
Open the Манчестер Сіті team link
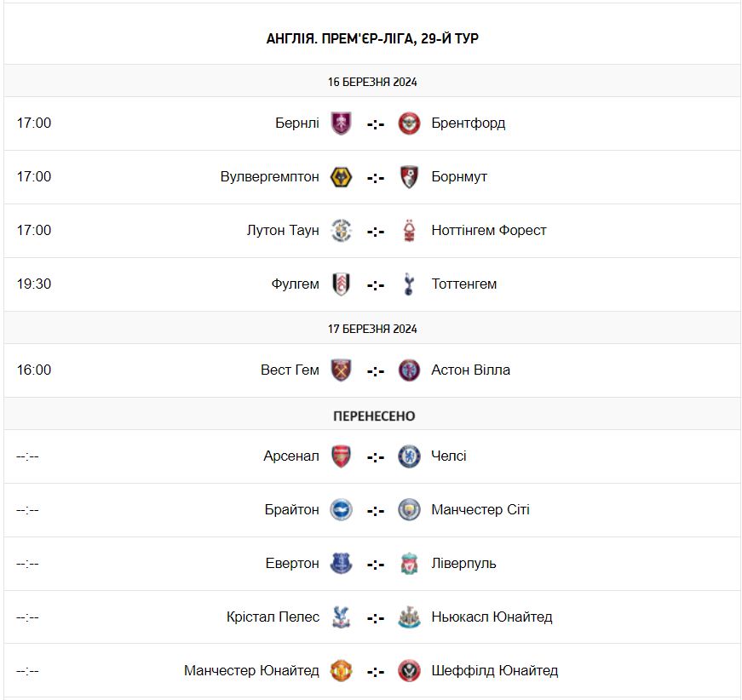480,510
